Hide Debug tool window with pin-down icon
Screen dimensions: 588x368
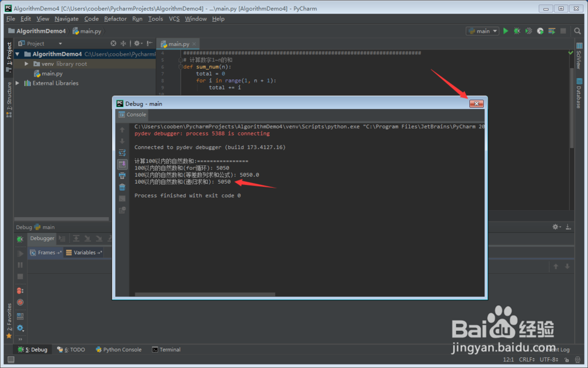(x=569, y=227)
